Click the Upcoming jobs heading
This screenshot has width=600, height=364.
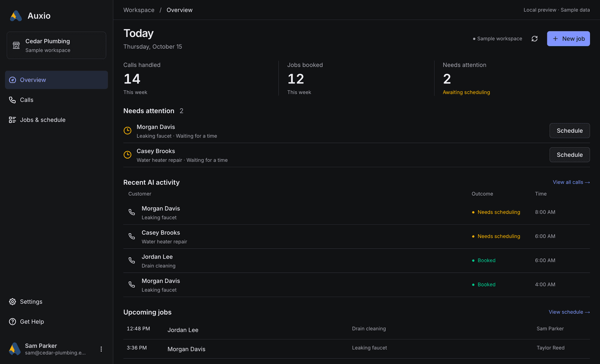147,312
